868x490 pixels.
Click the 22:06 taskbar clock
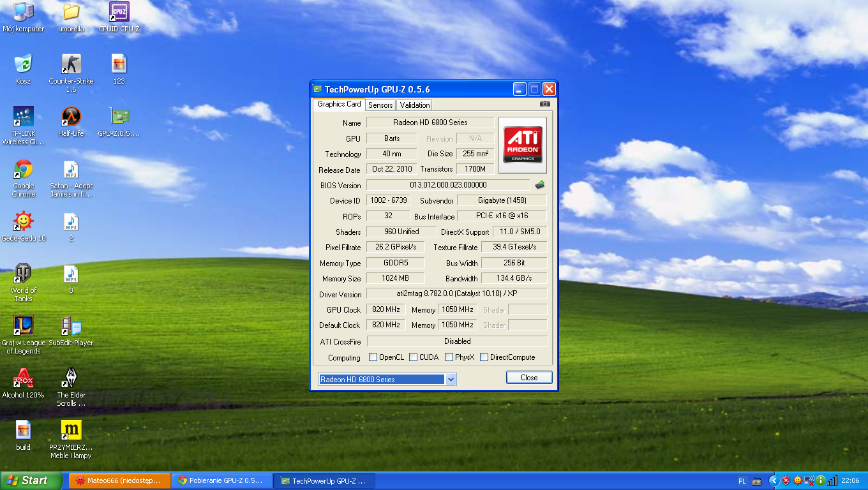850,481
